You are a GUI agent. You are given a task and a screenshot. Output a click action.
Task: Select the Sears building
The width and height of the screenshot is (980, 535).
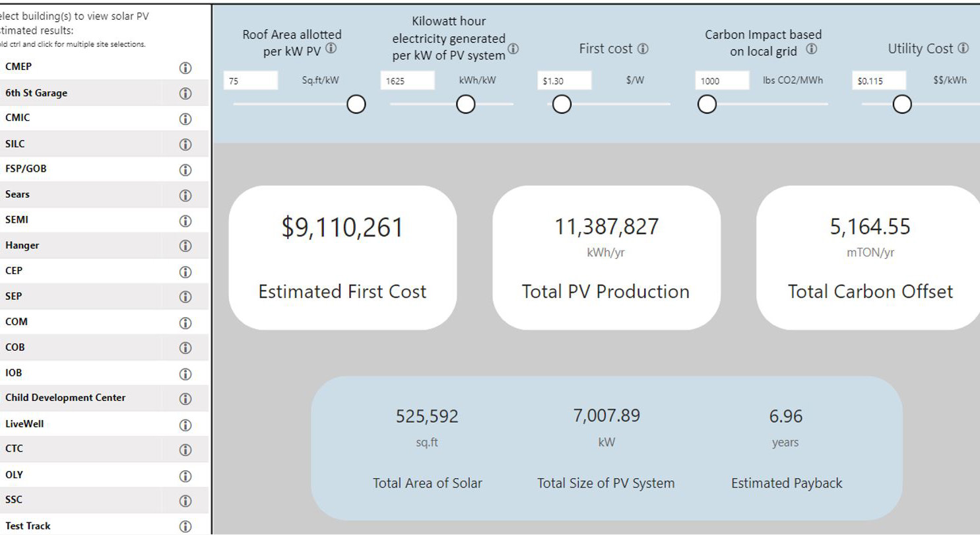(18, 195)
